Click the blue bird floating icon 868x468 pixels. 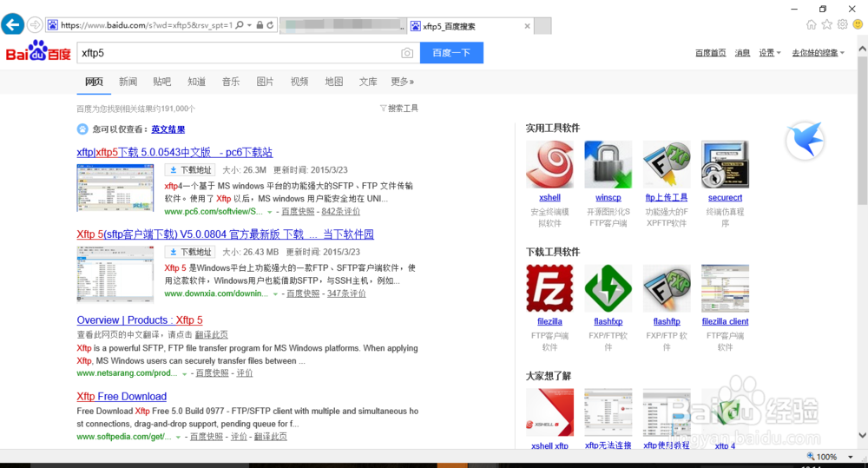click(x=805, y=140)
